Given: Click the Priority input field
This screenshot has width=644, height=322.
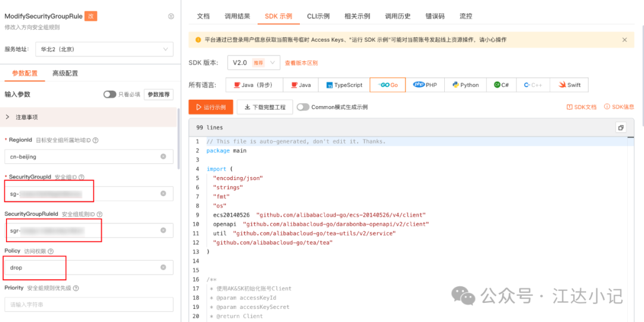Looking at the screenshot, I should 89,304.
